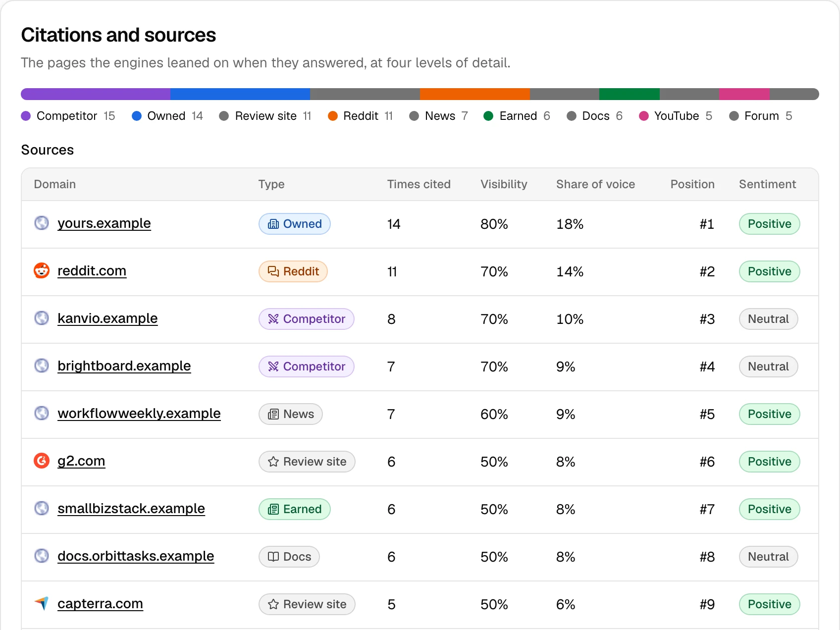Click the Earned badge in smallbizstack.example row
Screen dimensions: 840x630
pyautogui.click(x=295, y=509)
